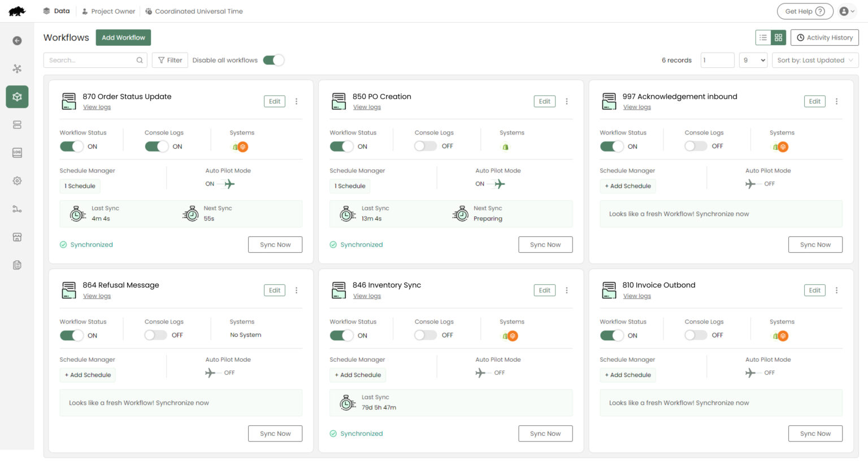The width and height of the screenshot is (868, 467).
Task: Click the back arrow at the sidebar top
Action: point(17,40)
